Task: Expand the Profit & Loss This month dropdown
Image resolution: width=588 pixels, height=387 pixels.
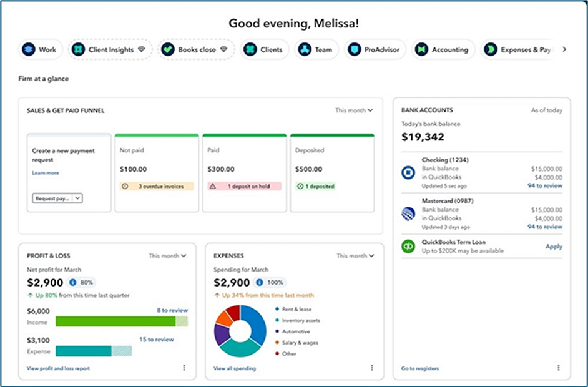Action: [167, 256]
